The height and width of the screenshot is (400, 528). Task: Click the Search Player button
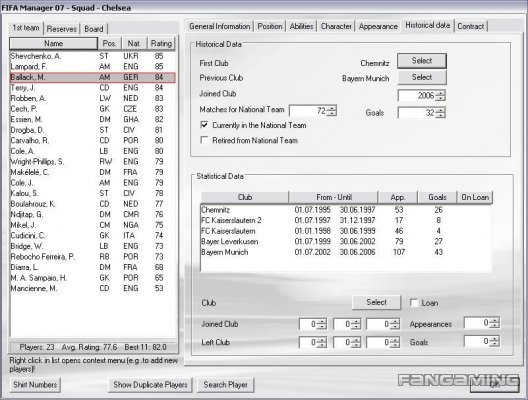click(x=226, y=385)
